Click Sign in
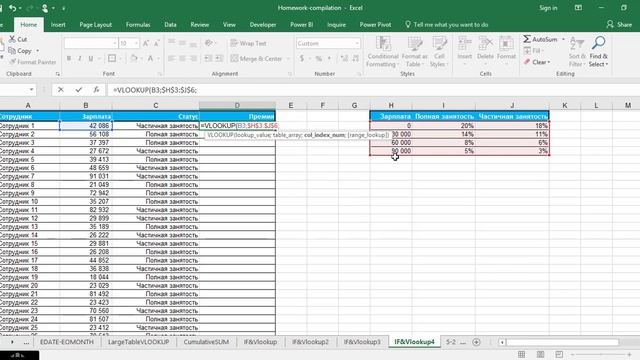 point(548,8)
